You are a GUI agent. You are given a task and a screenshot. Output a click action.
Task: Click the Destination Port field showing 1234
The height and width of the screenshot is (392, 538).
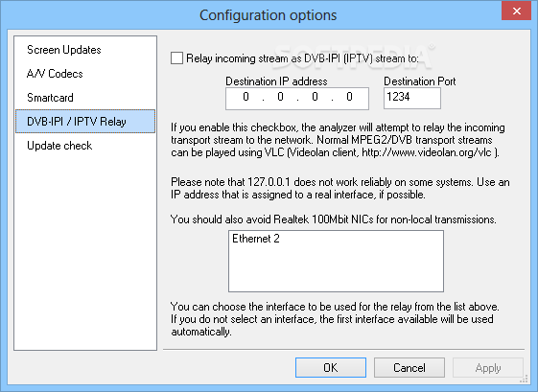pos(412,98)
